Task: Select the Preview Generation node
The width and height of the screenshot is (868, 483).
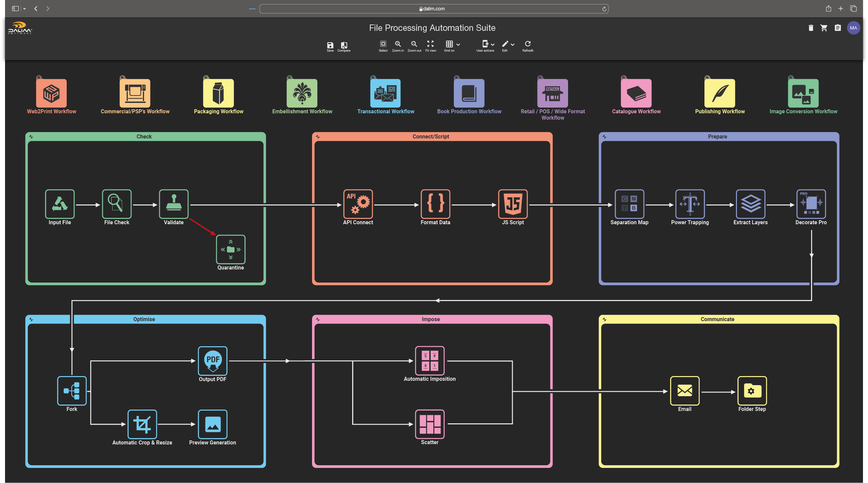Action: pyautogui.click(x=212, y=424)
